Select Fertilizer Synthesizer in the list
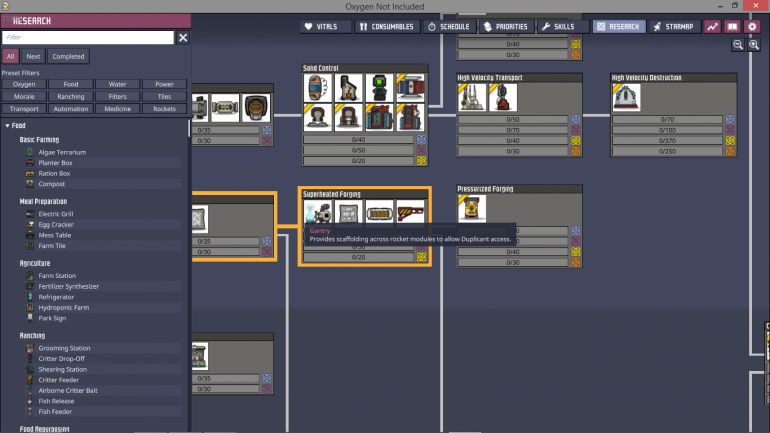770x433 pixels. (x=103, y=286)
